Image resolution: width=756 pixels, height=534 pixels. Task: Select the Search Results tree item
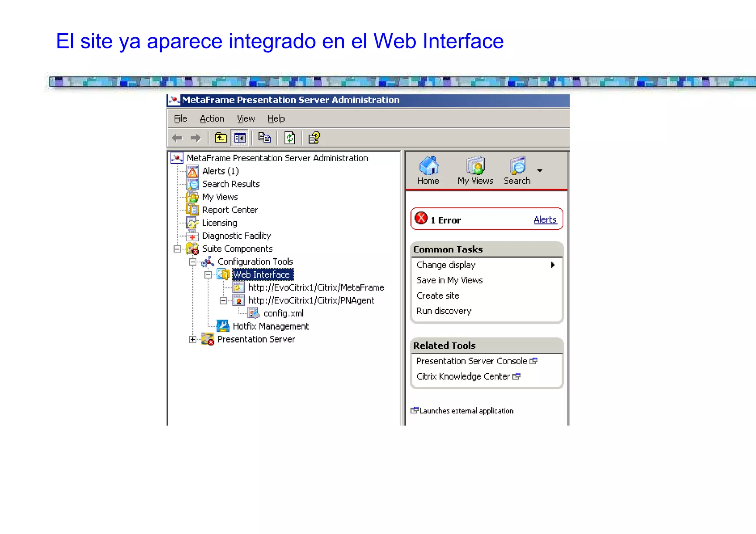[231, 184]
